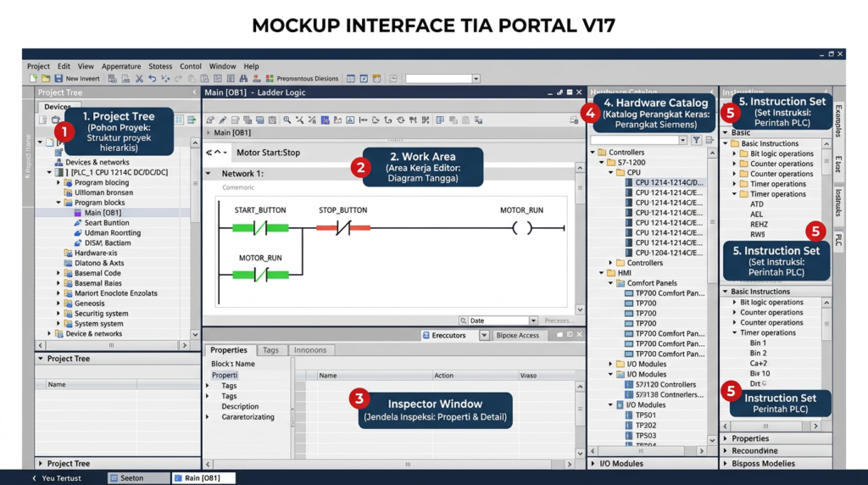Select 57J120 Controllers catalog entry

coord(665,384)
